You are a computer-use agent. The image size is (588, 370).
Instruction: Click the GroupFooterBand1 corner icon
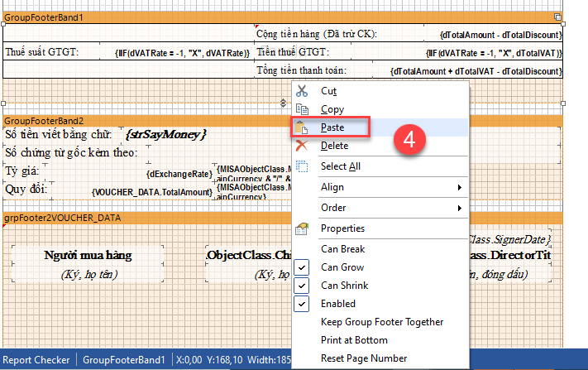[x=557, y=17]
